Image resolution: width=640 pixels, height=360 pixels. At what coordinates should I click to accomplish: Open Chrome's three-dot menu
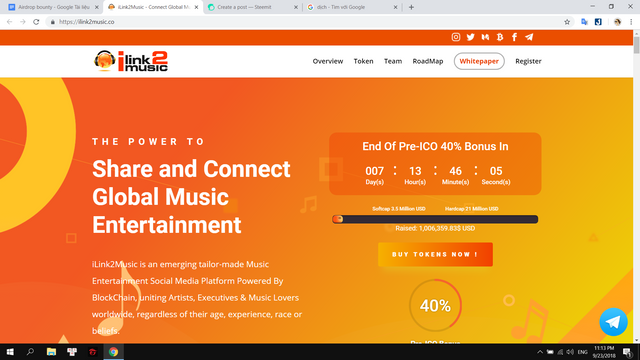631,22
